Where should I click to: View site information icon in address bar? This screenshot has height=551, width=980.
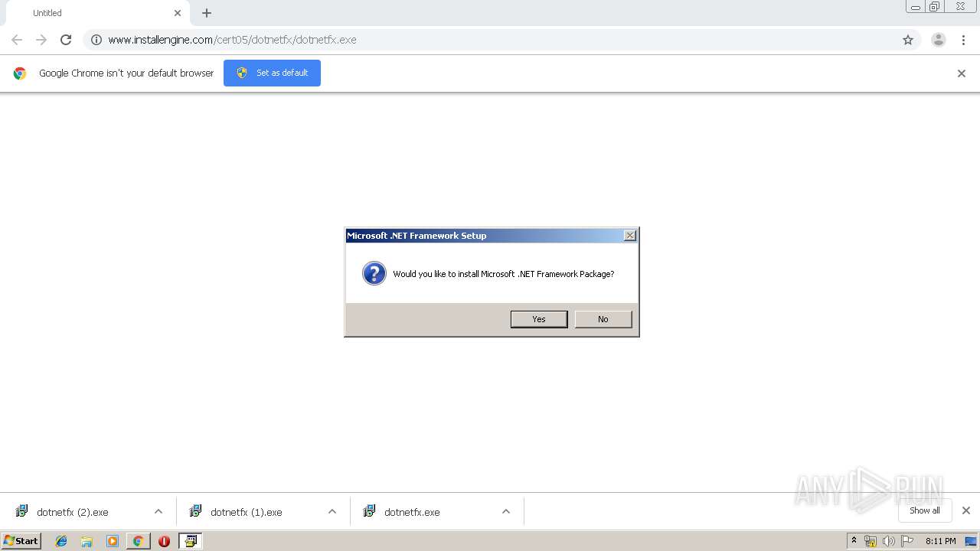pos(96,40)
